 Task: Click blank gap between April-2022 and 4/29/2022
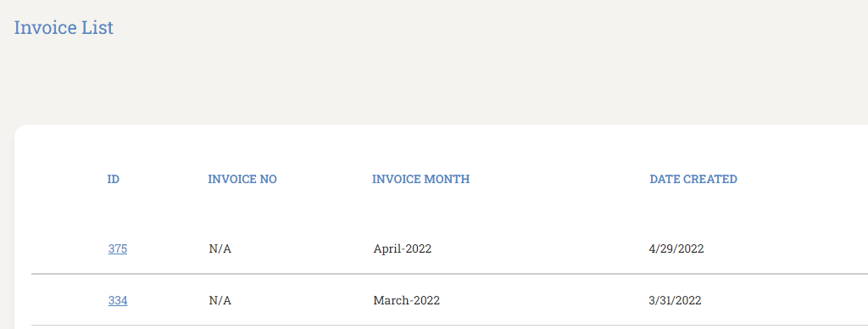point(540,249)
